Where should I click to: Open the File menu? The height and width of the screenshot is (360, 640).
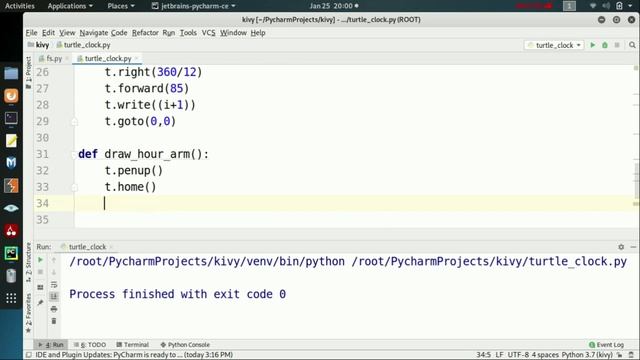31,33
